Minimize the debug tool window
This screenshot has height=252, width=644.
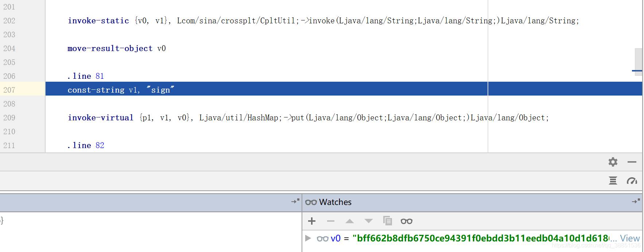pos(632,162)
